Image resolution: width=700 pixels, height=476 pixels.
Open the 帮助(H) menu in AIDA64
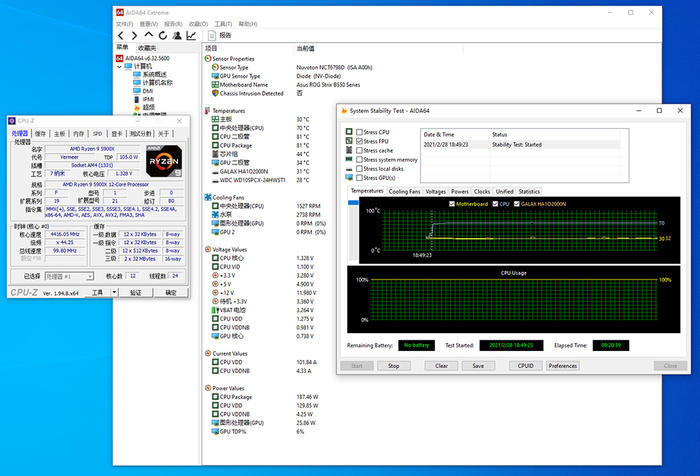click(x=248, y=24)
